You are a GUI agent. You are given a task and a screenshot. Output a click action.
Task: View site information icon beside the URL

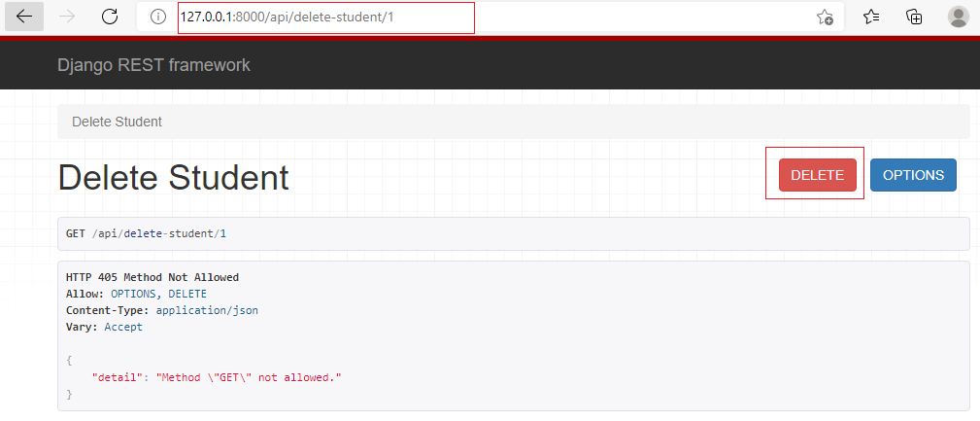point(158,17)
